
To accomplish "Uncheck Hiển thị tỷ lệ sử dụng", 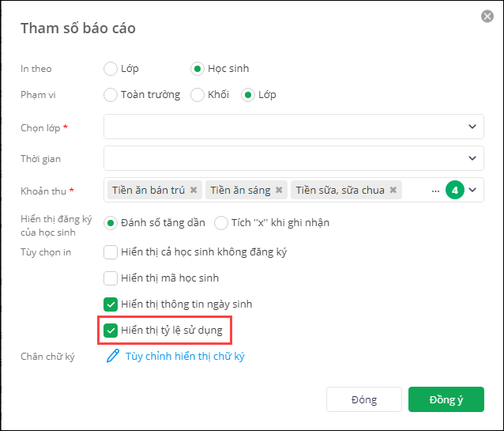I will [x=111, y=330].
